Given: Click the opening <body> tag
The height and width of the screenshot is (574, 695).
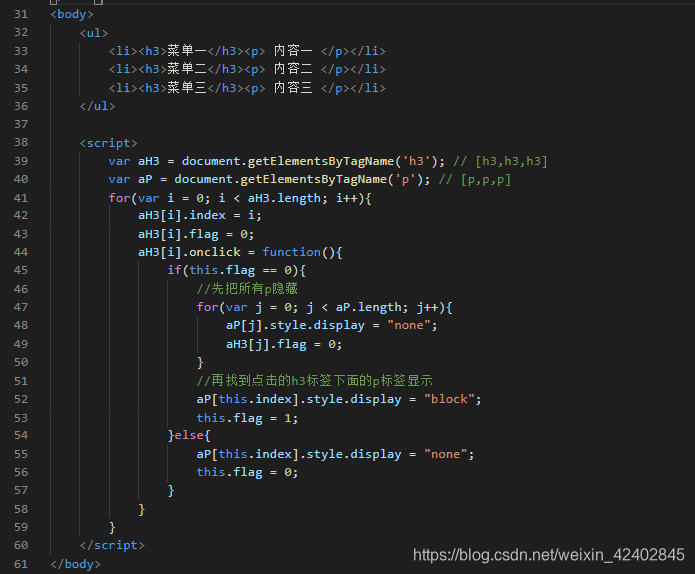Looking at the screenshot, I should [x=72, y=14].
